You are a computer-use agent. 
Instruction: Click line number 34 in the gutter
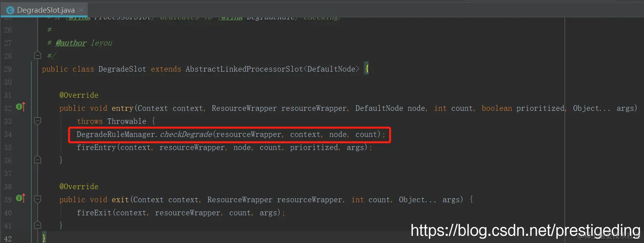pyautogui.click(x=8, y=134)
